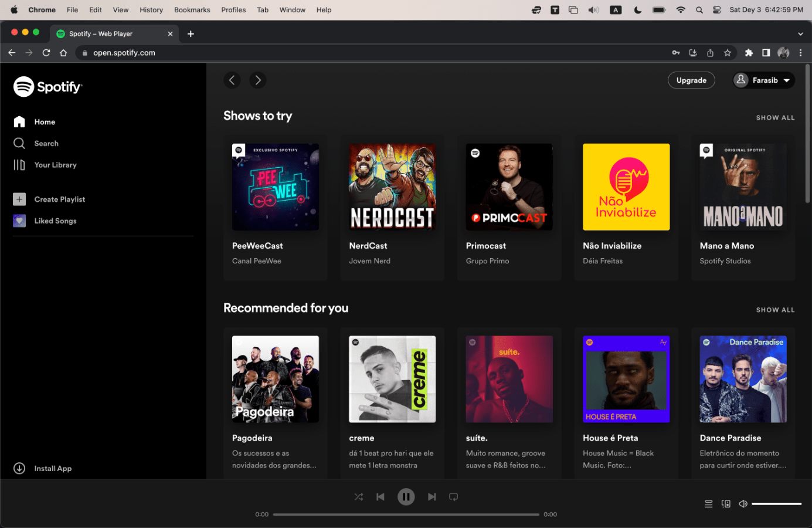
Task: Open the File menu
Action: tap(72, 10)
